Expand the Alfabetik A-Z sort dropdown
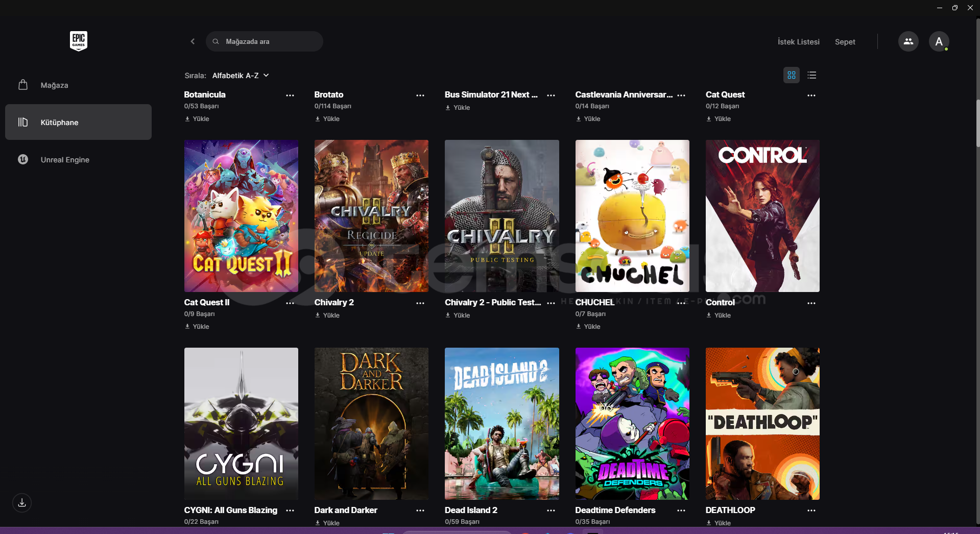Screen dimensions: 980x534 [x=241, y=76]
